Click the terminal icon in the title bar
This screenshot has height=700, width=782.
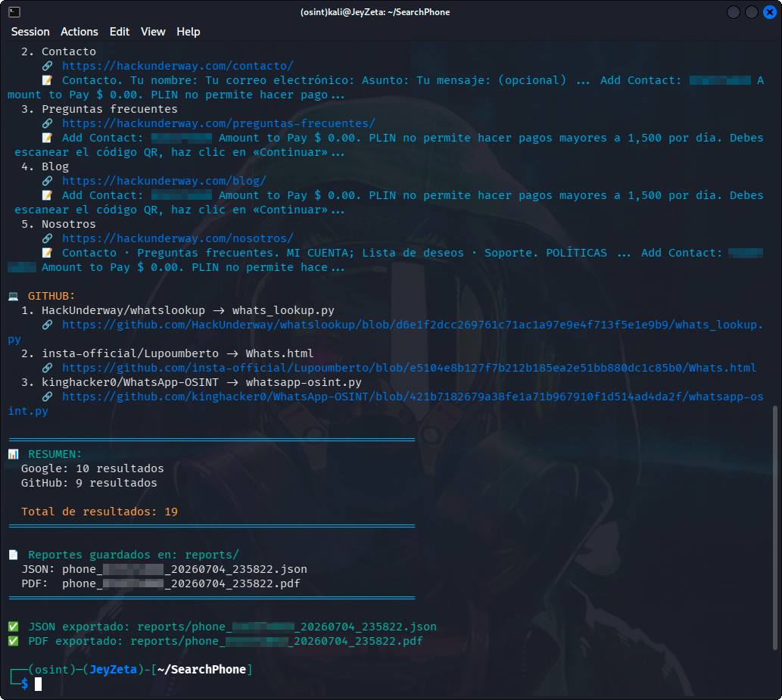point(14,12)
